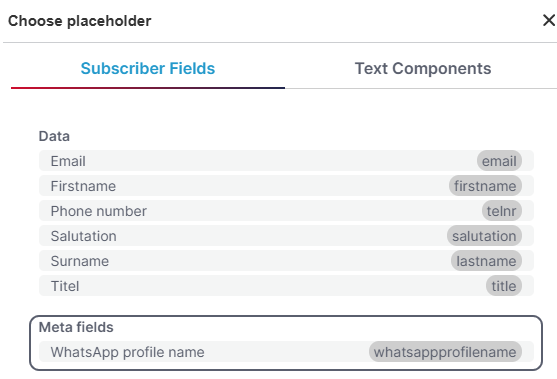The image size is (557, 379).
Task: Insert the title placeholder tag
Action: pyautogui.click(x=504, y=286)
